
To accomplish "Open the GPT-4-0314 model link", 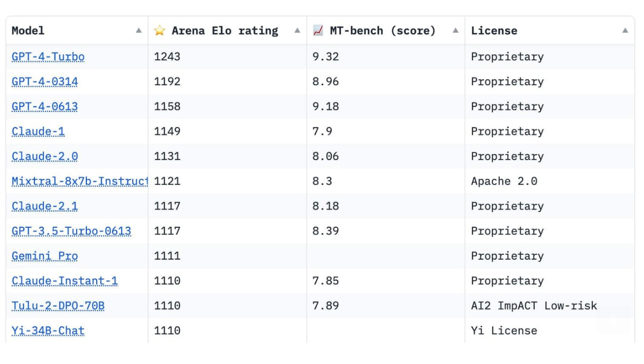I will click(x=45, y=82).
